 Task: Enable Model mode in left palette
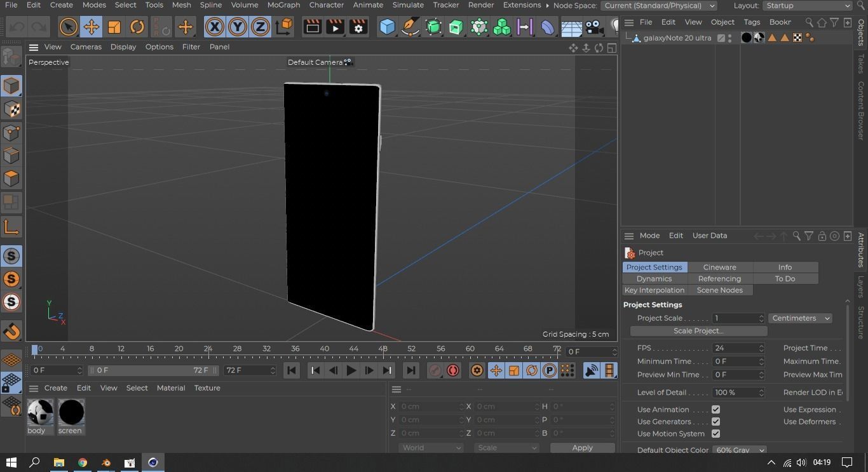click(11, 86)
